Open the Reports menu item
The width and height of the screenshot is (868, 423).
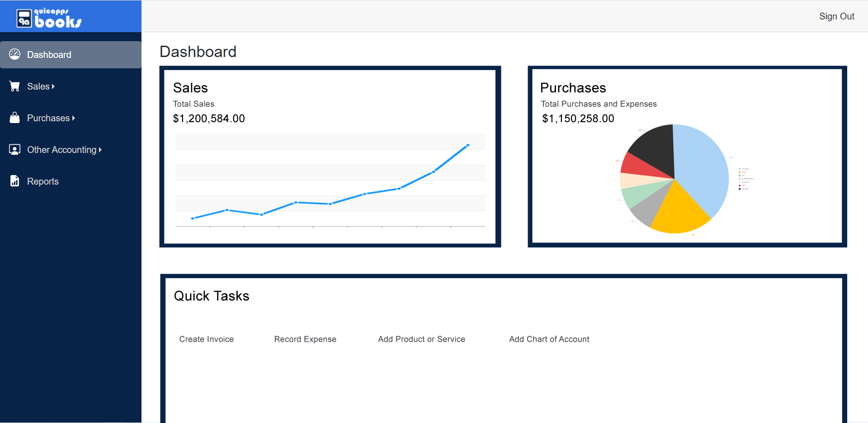43,181
